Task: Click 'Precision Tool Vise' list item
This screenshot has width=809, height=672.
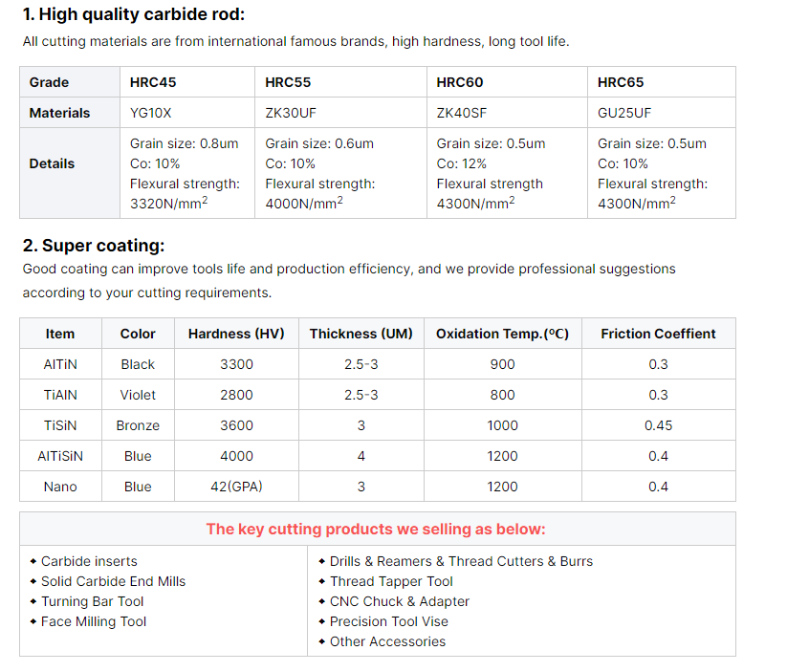Action: pyautogui.click(x=388, y=621)
